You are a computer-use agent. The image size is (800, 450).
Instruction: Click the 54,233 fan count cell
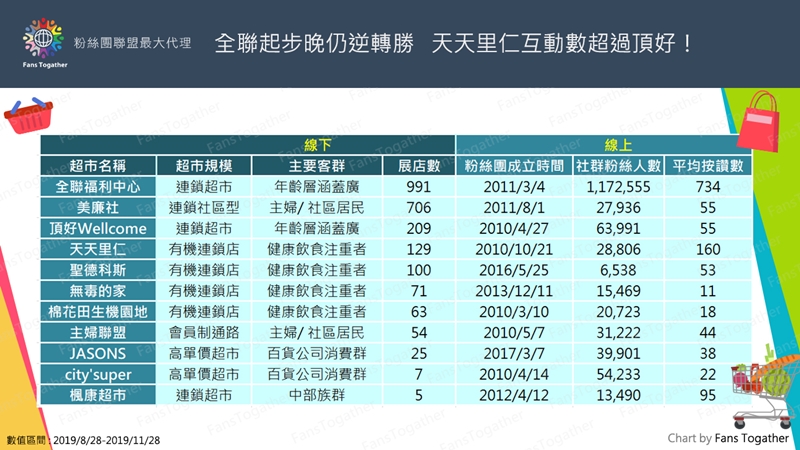[x=618, y=374]
